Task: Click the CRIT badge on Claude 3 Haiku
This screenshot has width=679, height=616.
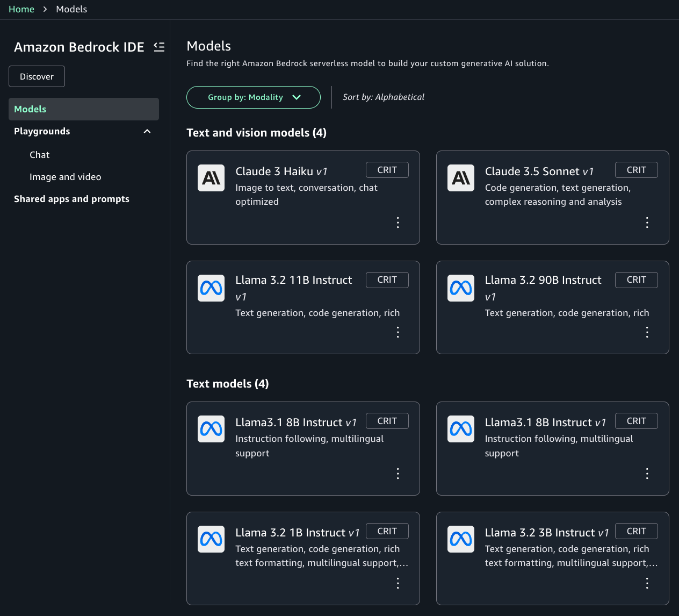Action: (x=387, y=170)
